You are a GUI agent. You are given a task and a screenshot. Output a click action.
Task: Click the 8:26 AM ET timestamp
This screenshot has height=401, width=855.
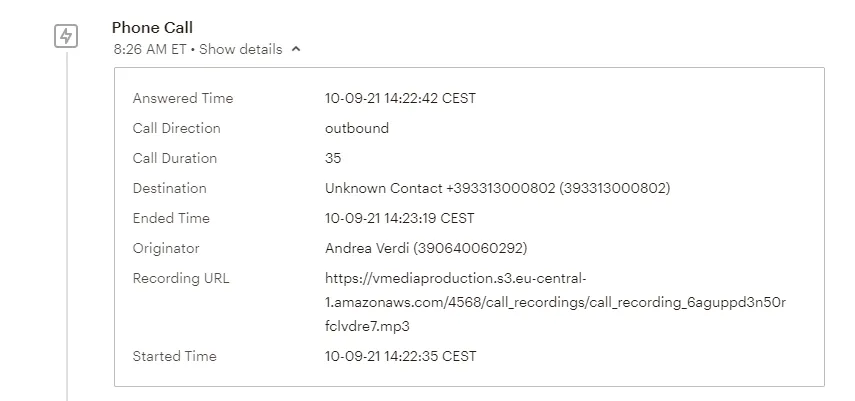148,49
